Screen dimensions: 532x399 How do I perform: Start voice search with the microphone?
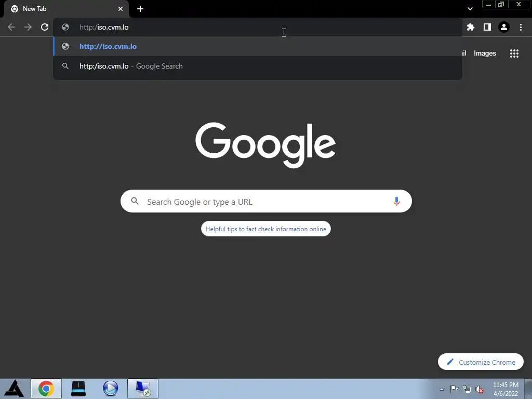click(396, 201)
